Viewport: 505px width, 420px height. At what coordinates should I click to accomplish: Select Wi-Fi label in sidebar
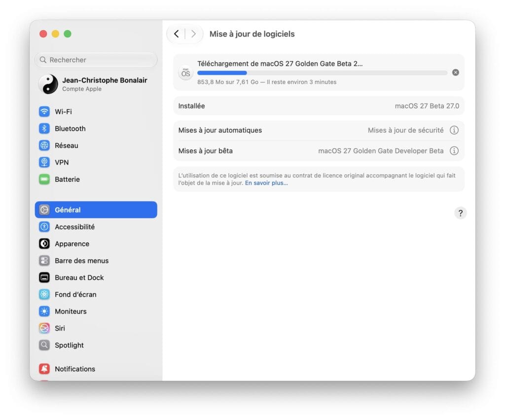(x=64, y=112)
